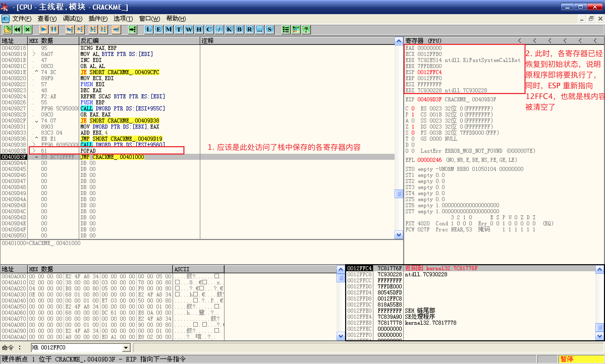Click the green question mark Help icon
The width and height of the screenshot is (605, 364).
coord(306,29)
